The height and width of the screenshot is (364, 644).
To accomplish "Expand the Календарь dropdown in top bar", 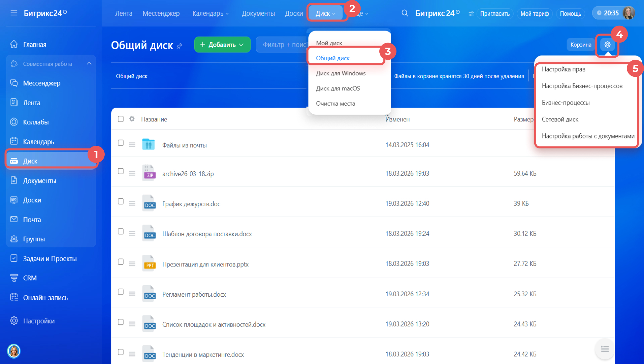I will coord(210,14).
